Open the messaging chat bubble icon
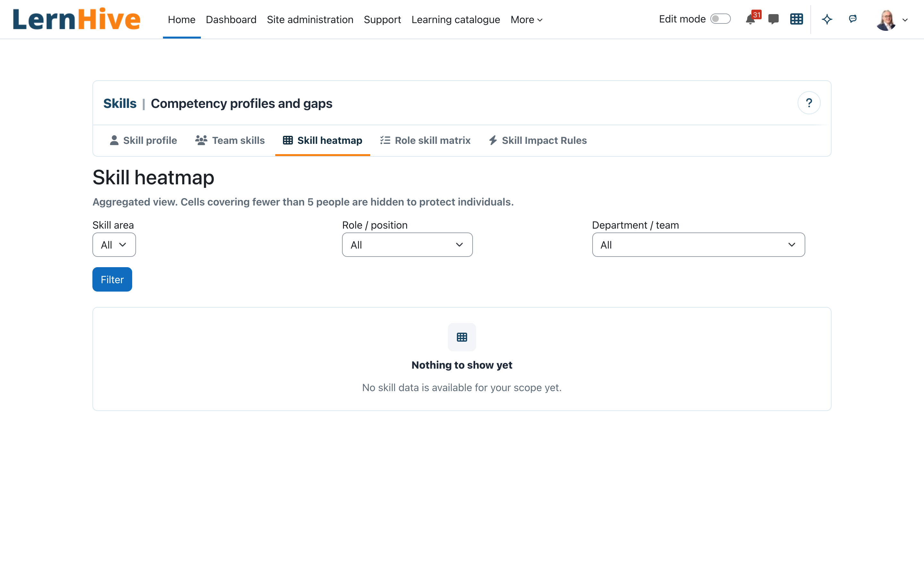 point(773,19)
